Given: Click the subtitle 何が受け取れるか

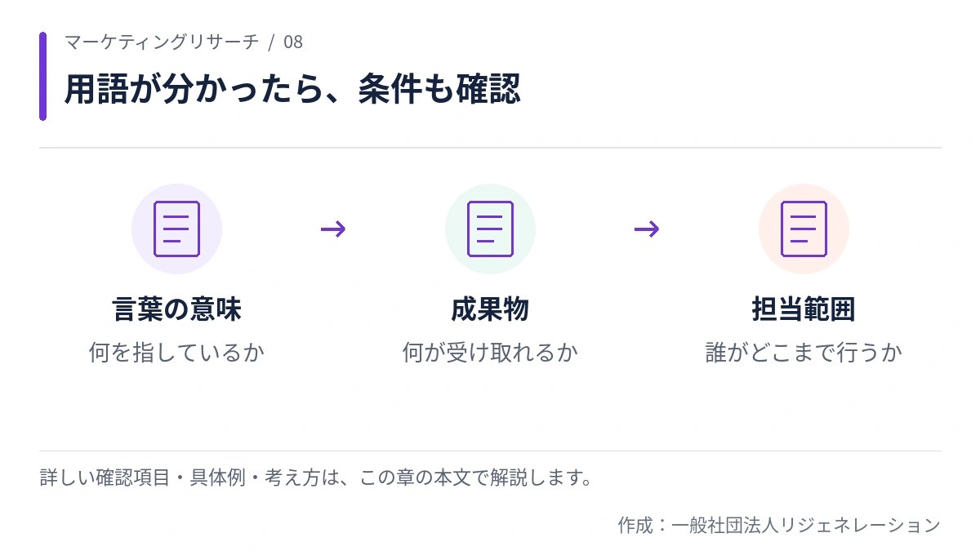Looking at the screenshot, I should (490, 353).
